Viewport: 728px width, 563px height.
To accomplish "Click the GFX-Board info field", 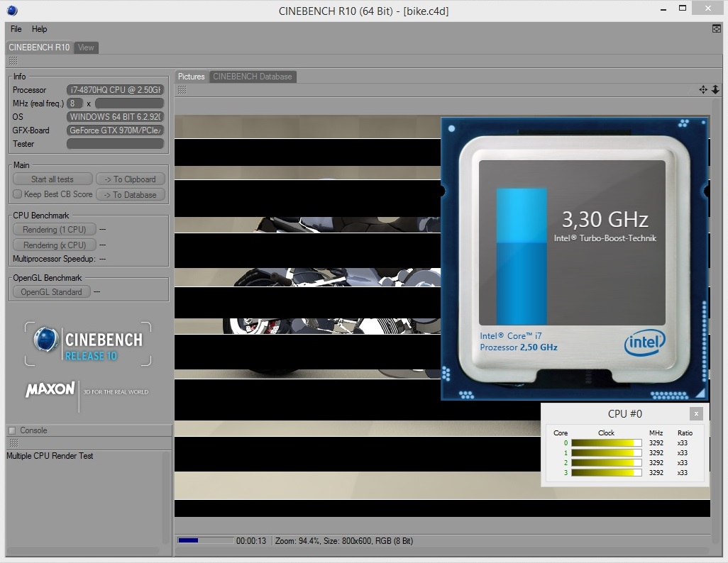I will pos(115,130).
